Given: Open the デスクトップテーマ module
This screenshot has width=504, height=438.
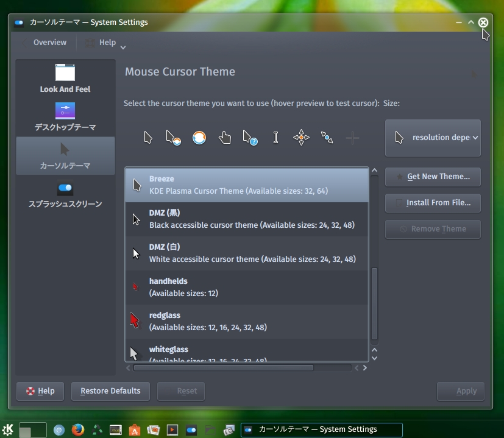Looking at the screenshot, I should click(x=65, y=116).
